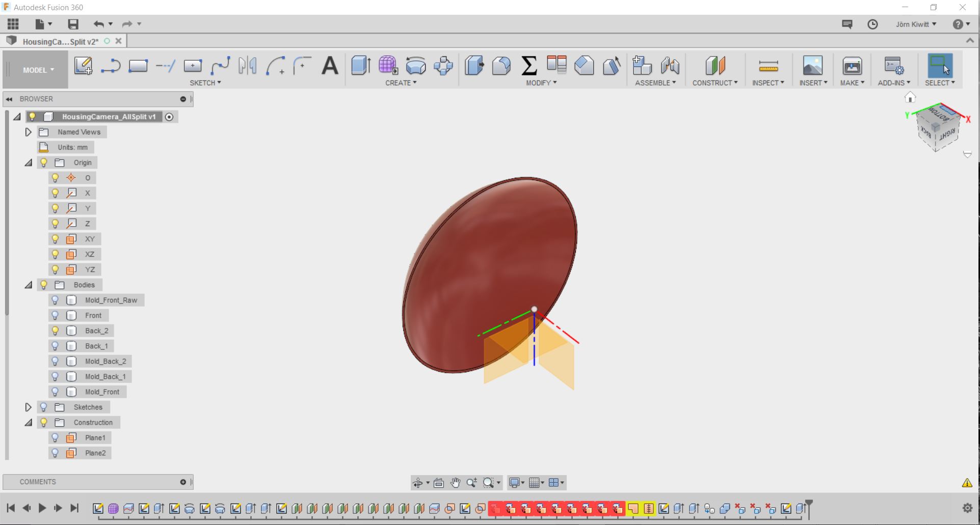980x525 pixels.
Task: Click the Orbit navigation icon
Action: pos(418,483)
